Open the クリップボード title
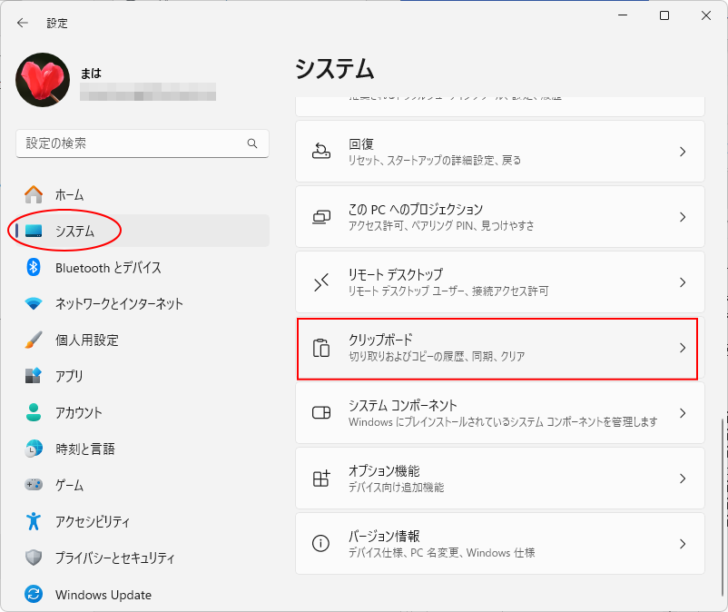 coord(380,340)
